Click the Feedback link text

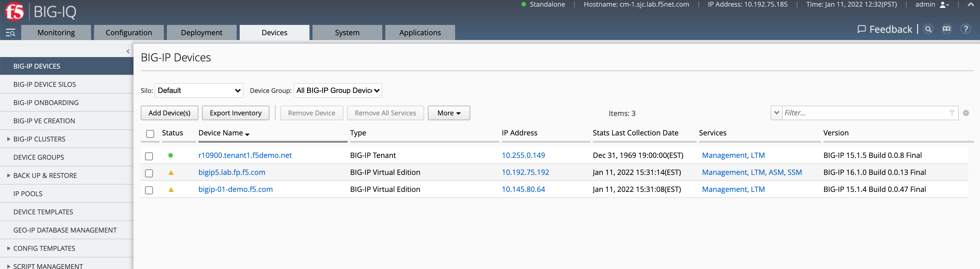pyautogui.click(x=890, y=29)
